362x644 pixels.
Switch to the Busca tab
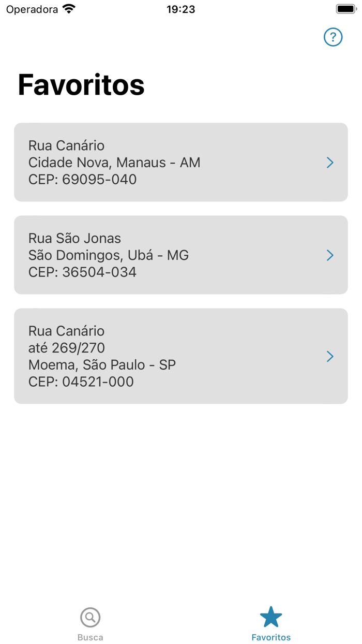90,624
